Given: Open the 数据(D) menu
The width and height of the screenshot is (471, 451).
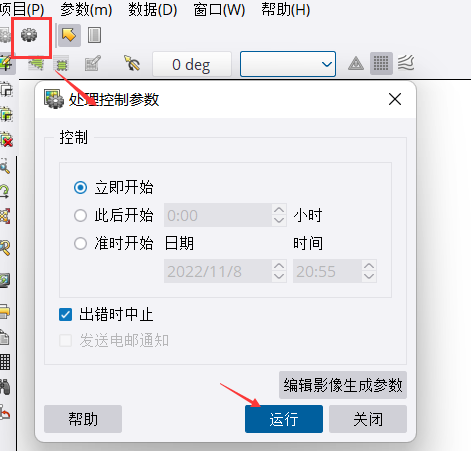Looking at the screenshot, I should click(x=153, y=9).
